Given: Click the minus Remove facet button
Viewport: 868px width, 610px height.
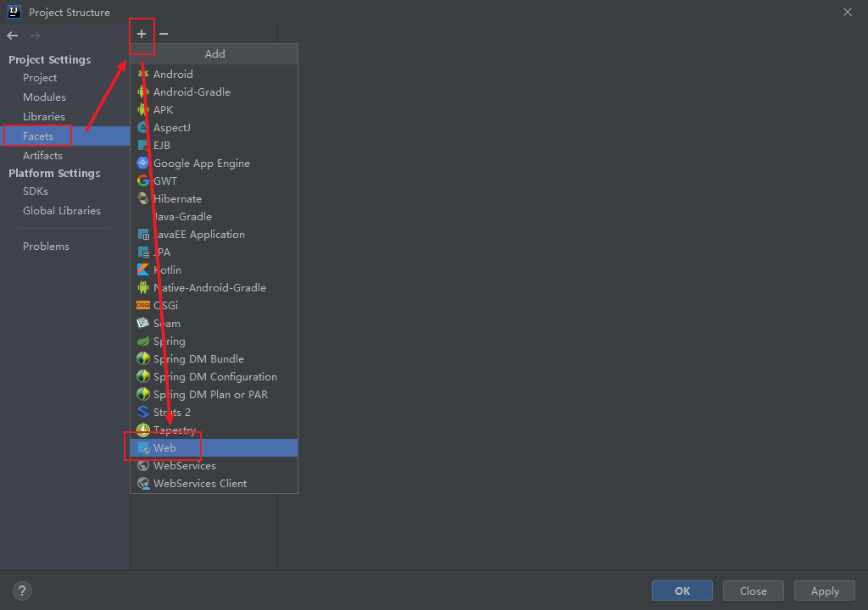Looking at the screenshot, I should [164, 35].
